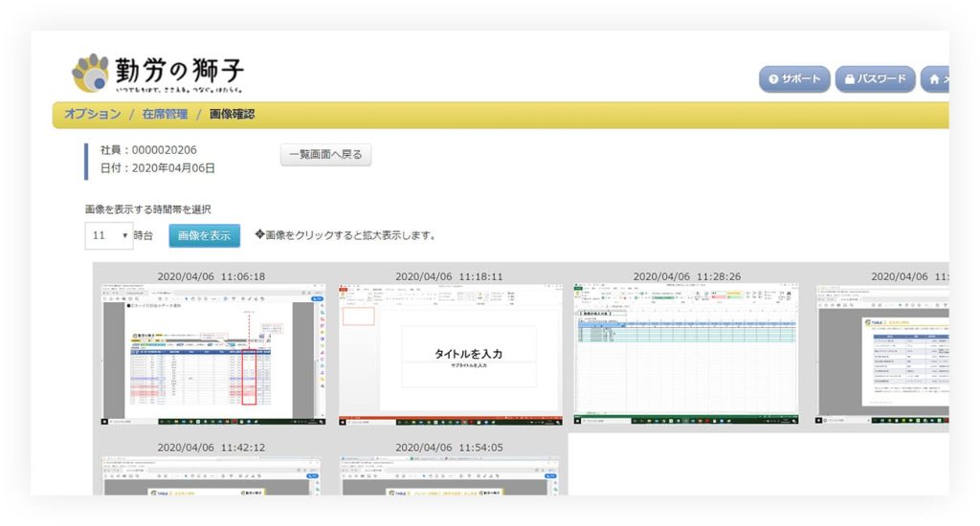Click the employee number 0000020206 text

(x=148, y=150)
